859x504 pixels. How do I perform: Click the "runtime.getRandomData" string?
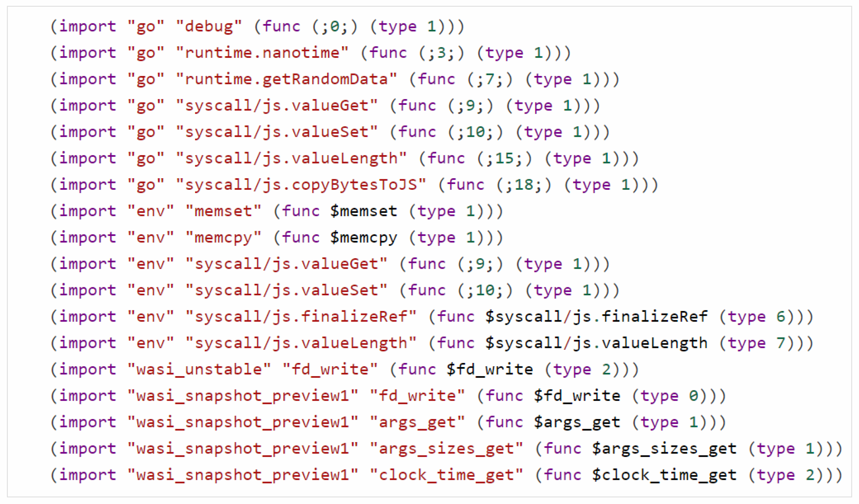(286, 79)
